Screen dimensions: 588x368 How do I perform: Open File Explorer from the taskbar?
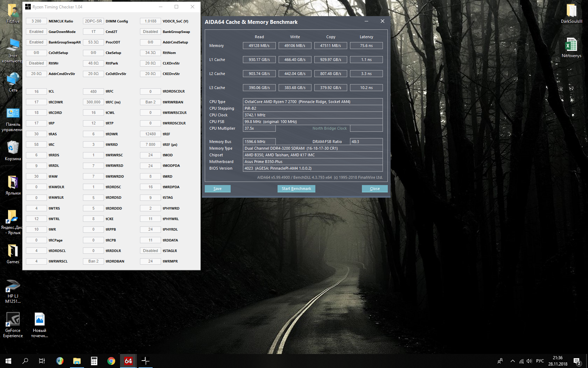[x=77, y=361]
